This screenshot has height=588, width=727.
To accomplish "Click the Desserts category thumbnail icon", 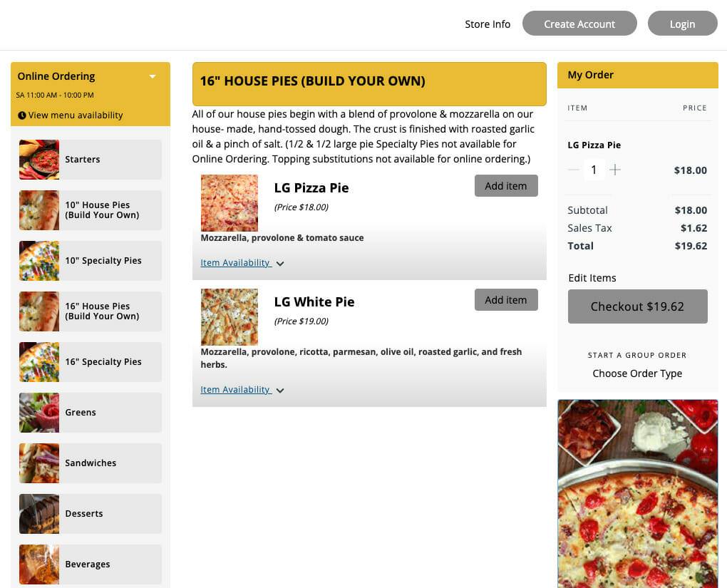I will tap(38, 513).
